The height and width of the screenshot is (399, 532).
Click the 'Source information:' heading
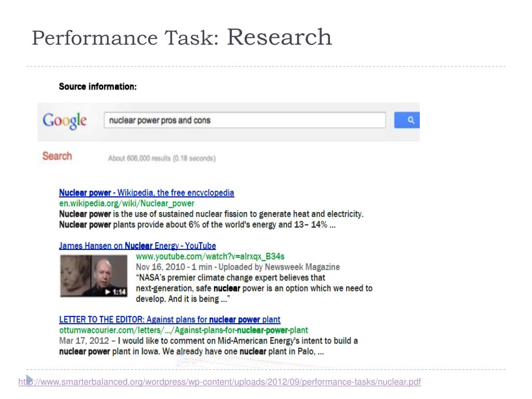pyautogui.click(x=98, y=87)
